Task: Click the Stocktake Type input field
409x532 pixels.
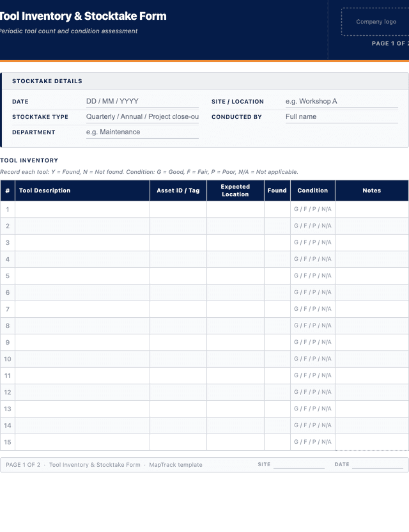Action: (142, 116)
